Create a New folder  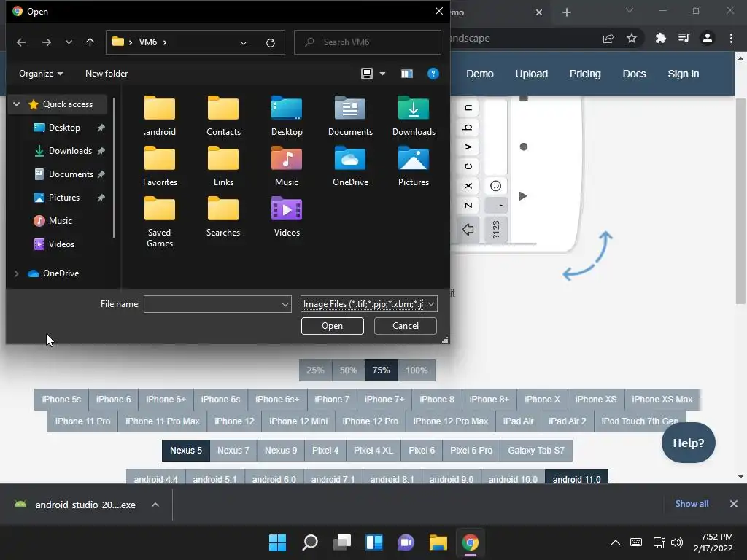pos(107,74)
